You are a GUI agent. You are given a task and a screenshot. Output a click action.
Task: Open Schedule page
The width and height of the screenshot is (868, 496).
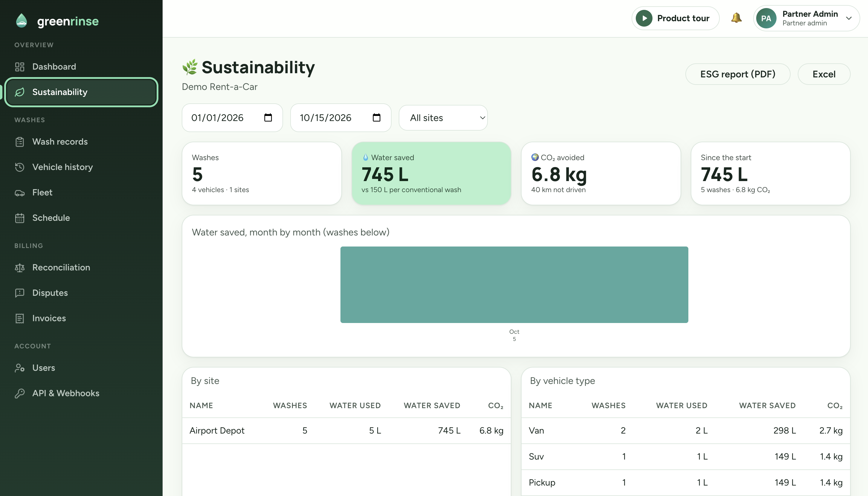(x=81, y=218)
